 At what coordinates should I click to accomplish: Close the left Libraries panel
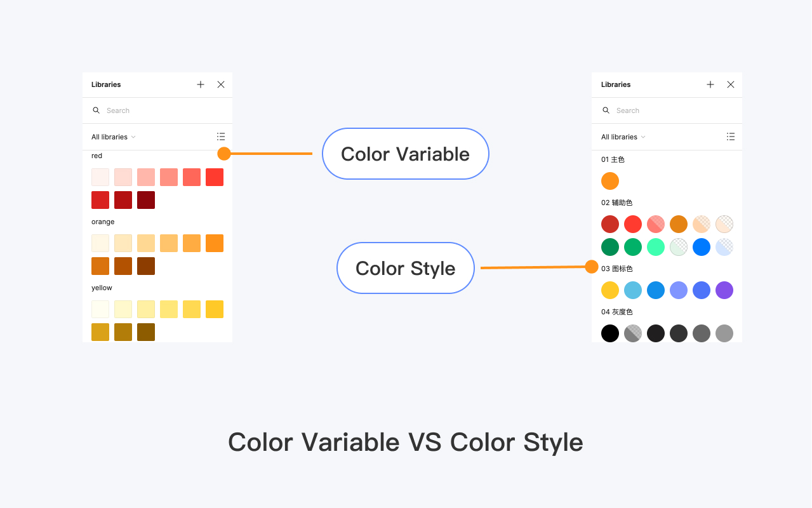[x=221, y=84]
